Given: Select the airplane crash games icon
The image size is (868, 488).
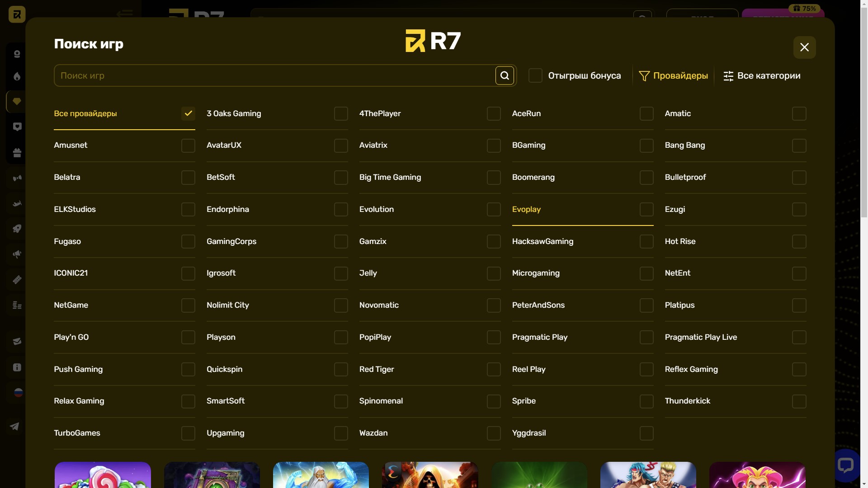Looking at the screenshot, I should click(x=17, y=203).
